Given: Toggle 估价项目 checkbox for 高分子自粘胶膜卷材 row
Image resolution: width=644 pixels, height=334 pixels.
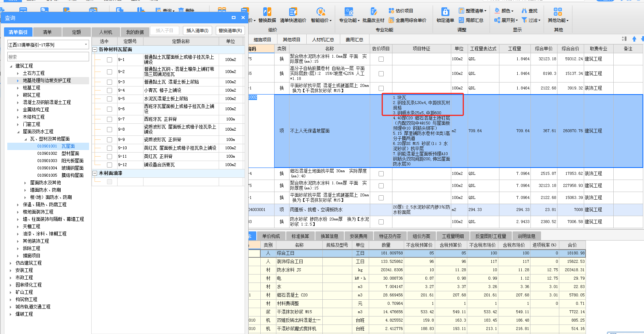Looking at the screenshot, I should pos(381,74).
